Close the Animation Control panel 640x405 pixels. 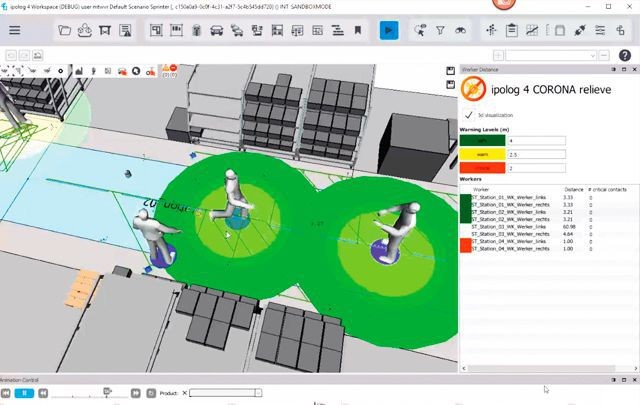pos(634,380)
